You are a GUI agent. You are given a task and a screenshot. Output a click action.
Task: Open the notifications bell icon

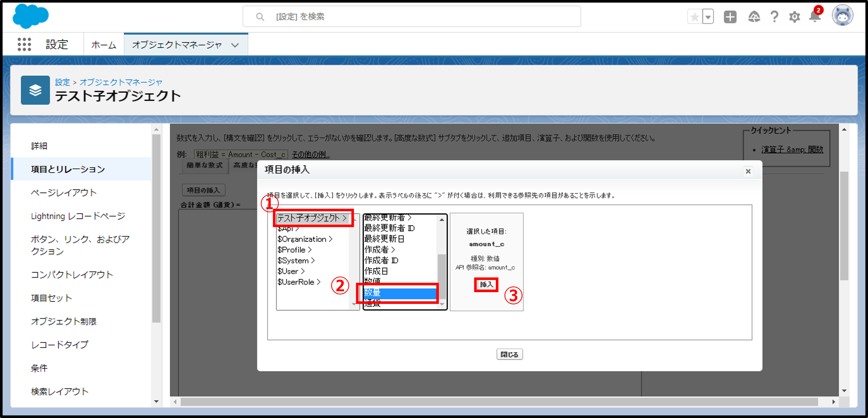click(814, 17)
